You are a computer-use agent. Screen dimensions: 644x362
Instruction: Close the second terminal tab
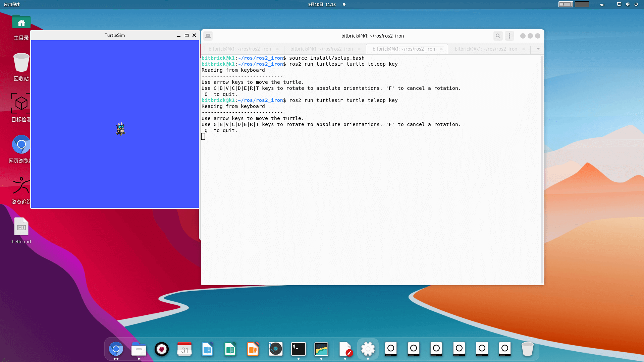coord(359,49)
